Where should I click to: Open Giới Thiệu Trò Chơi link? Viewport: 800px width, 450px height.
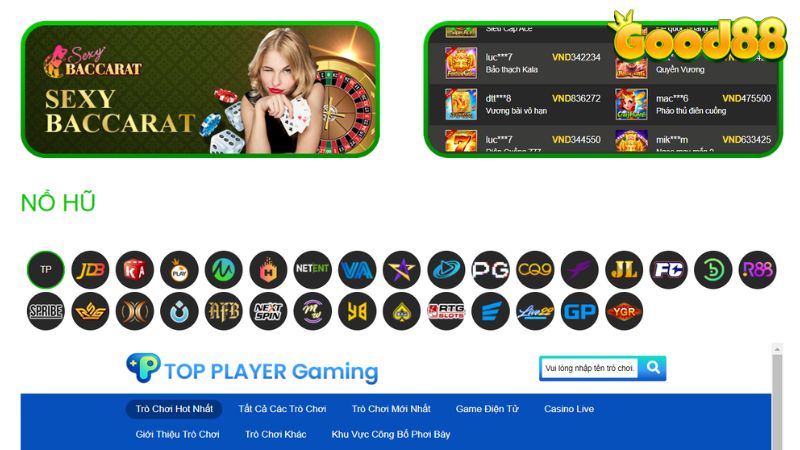click(x=178, y=435)
